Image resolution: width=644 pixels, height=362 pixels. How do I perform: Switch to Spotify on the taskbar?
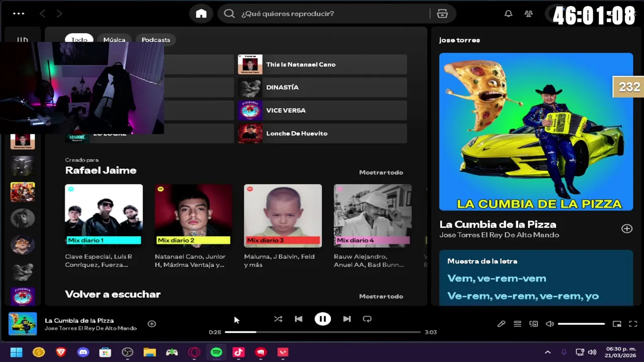pos(216,352)
